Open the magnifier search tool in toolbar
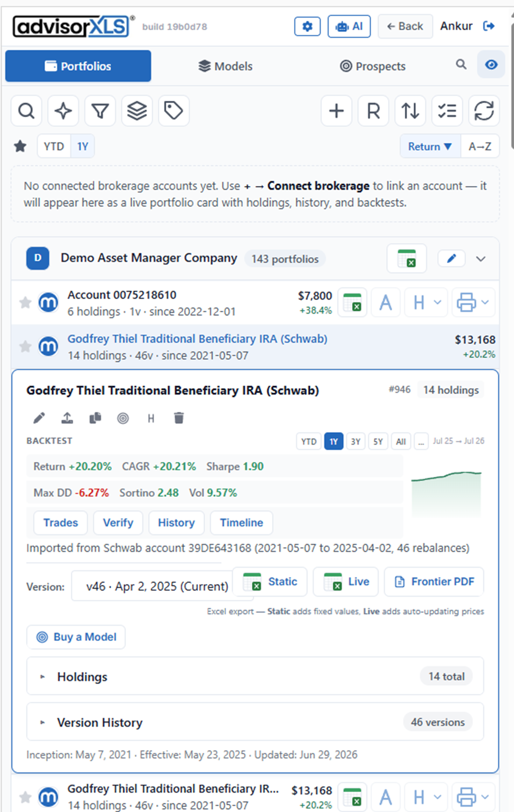 coord(26,111)
